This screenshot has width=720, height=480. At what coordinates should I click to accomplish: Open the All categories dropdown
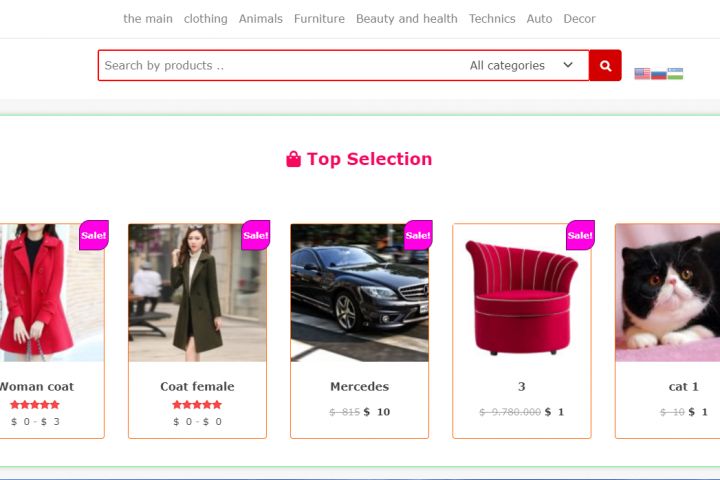(522, 66)
